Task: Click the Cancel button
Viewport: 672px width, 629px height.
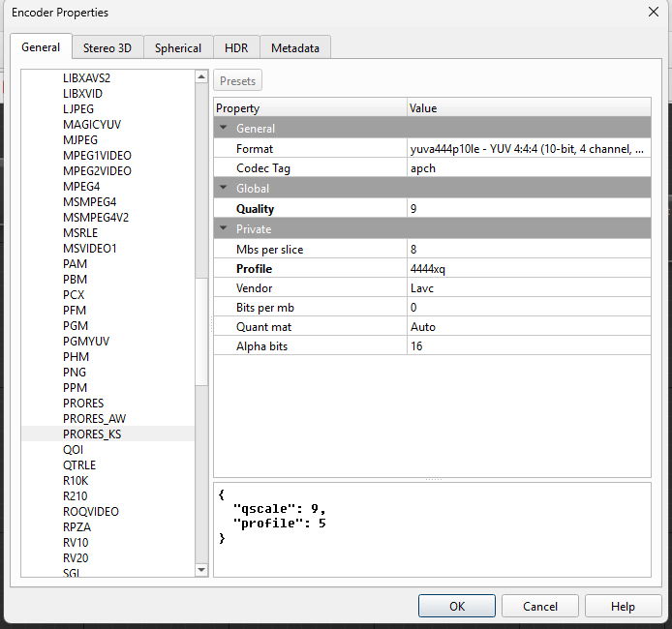Action: [x=540, y=606]
